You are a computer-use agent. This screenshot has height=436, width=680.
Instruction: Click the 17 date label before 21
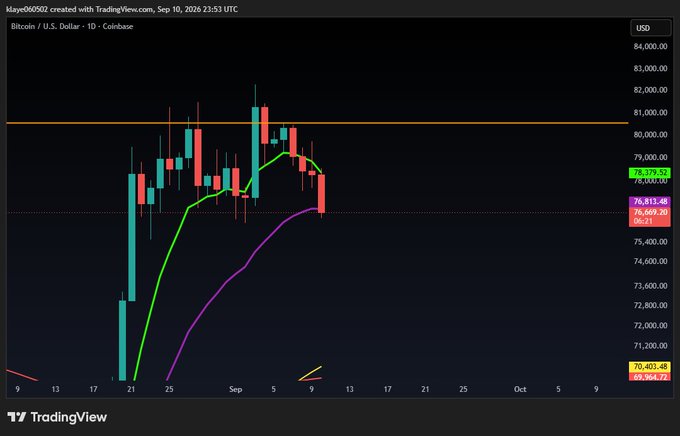(x=93, y=390)
